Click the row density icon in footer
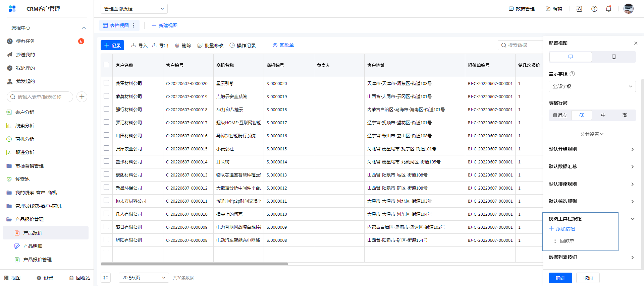644x286 pixels. pos(106,278)
